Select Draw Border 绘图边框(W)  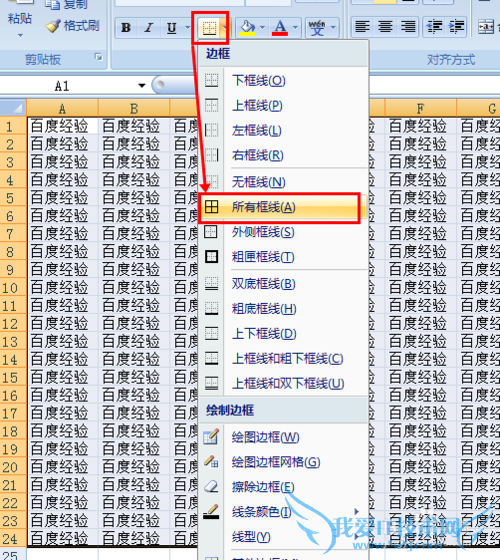click(283, 437)
